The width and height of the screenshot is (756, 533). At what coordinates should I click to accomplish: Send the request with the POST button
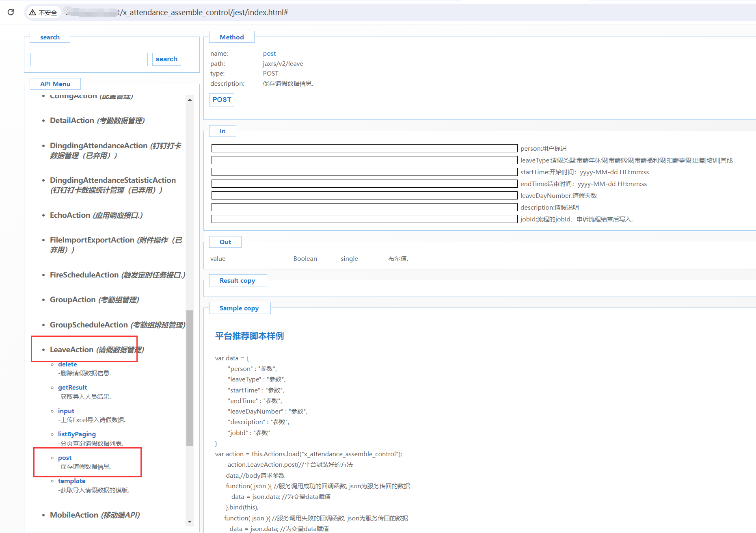tap(222, 100)
